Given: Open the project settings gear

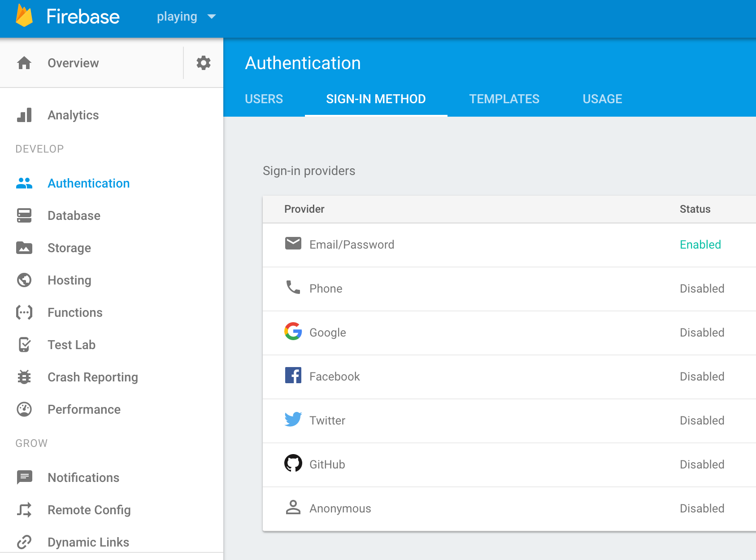Looking at the screenshot, I should click(x=204, y=63).
